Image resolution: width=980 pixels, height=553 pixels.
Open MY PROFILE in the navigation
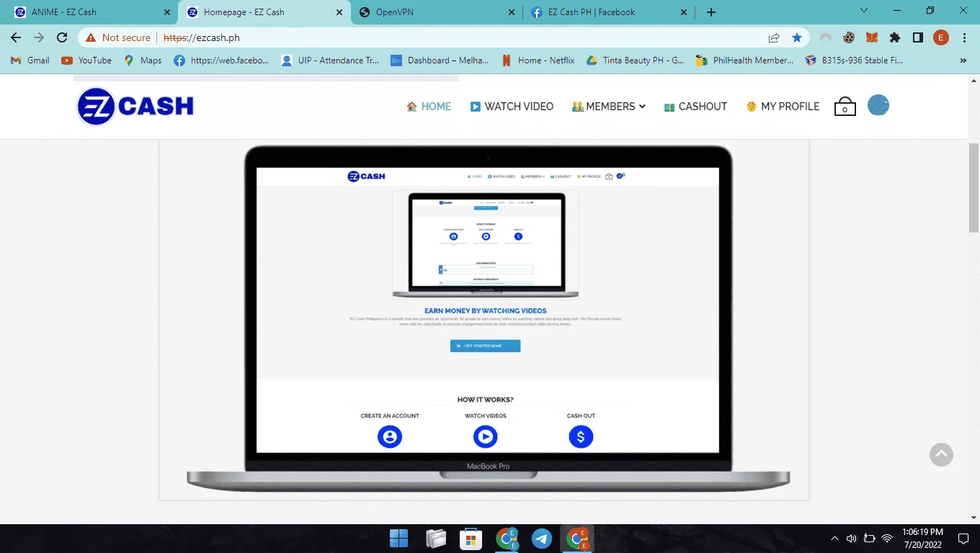pyautogui.click(x=783, y=107)
